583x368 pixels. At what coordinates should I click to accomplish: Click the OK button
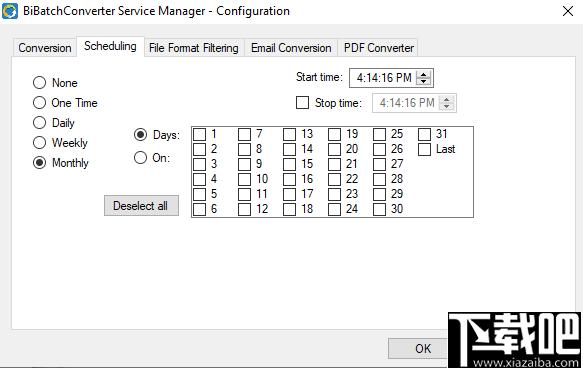click(418, 348)
